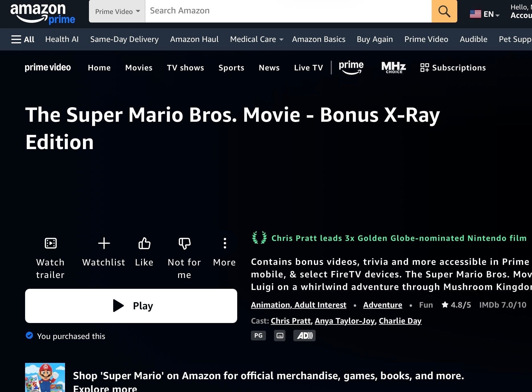Add movie to Watchlist with plus icon

pyautogui.click(x=104, y=243)
